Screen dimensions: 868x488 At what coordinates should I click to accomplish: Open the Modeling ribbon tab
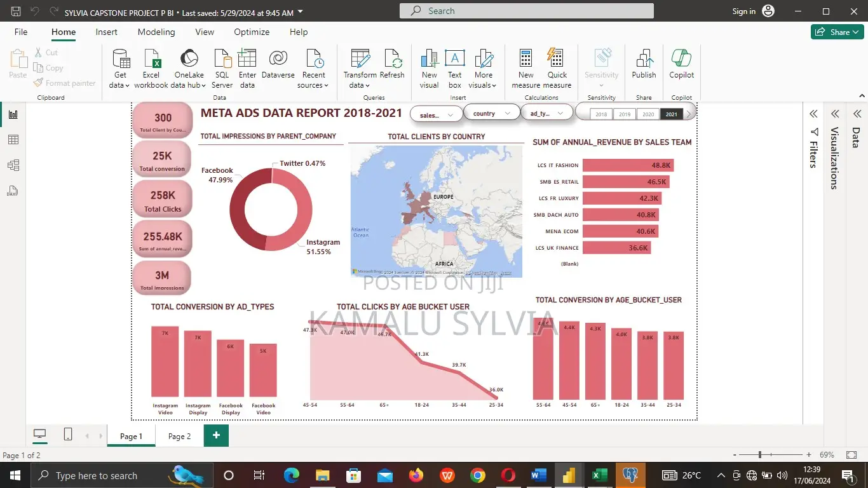(156, 32)
